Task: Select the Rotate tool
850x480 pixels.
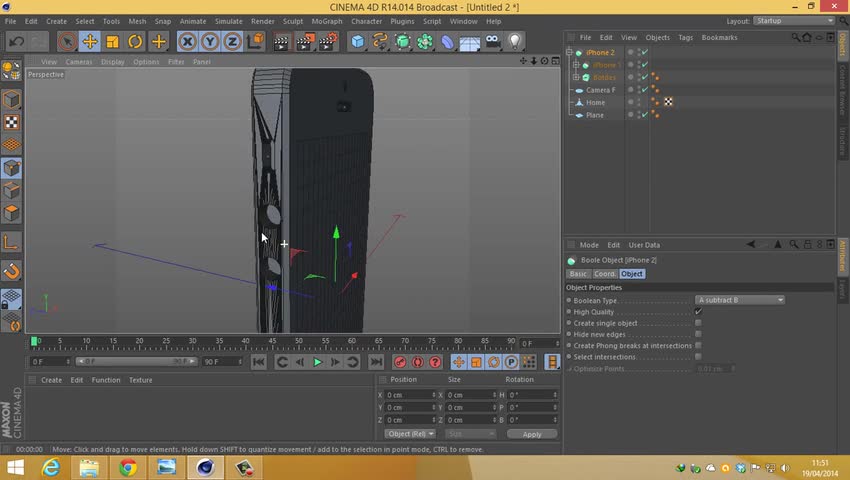Action: click(135, 41)
